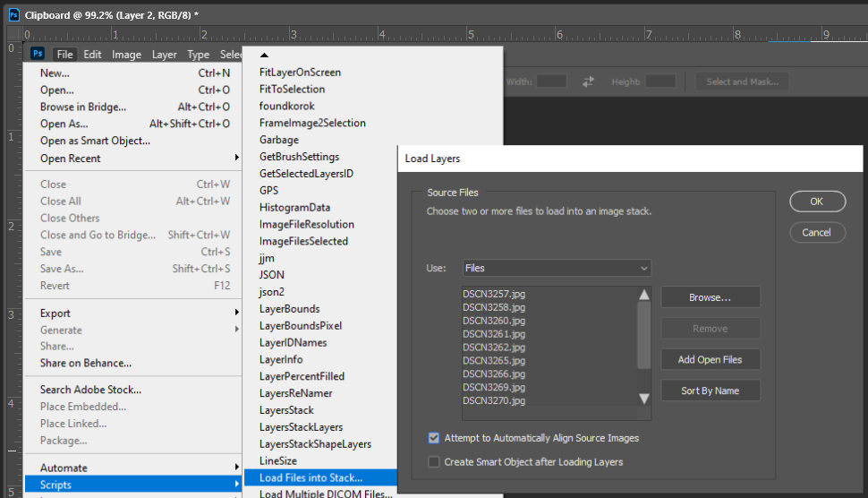Click Cancel in Load Layers dialog
The height and width of the screenshot is (498, 868).
(x=817, y=233)
